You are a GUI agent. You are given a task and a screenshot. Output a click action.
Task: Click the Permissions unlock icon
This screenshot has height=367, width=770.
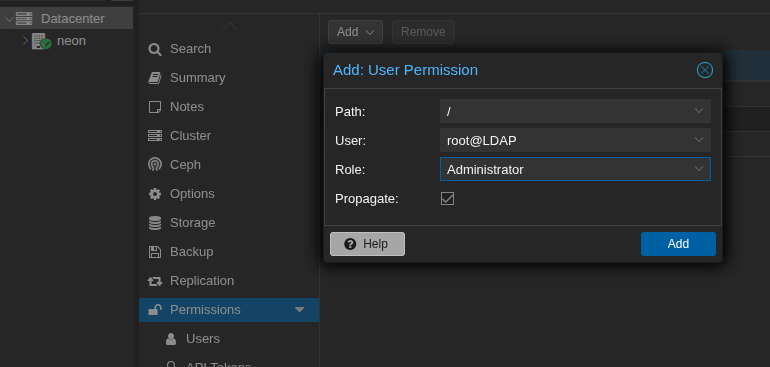point(155,310)
